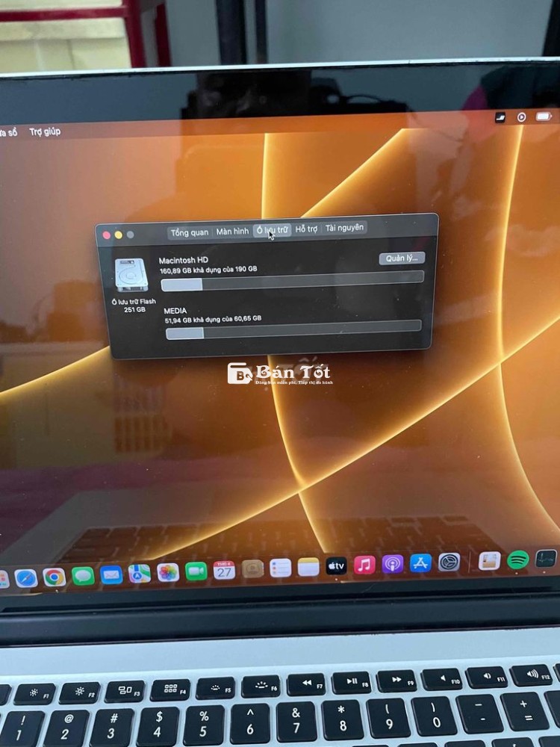560x747 pixels.
Task: Select the Macintosh HD volume name
Action: 184,260
